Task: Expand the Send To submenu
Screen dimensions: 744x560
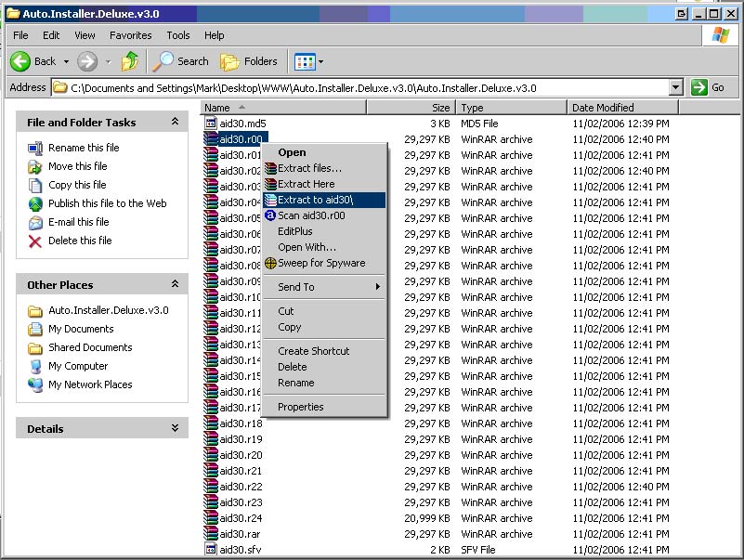Action: click(x=324, y=287)
